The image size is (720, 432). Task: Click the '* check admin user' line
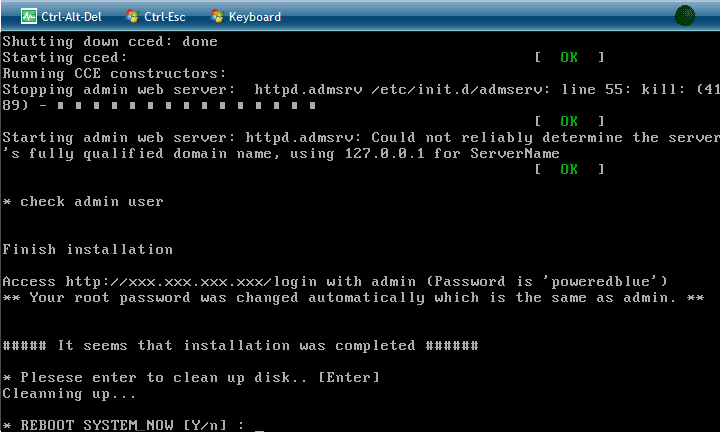(83, 202)
